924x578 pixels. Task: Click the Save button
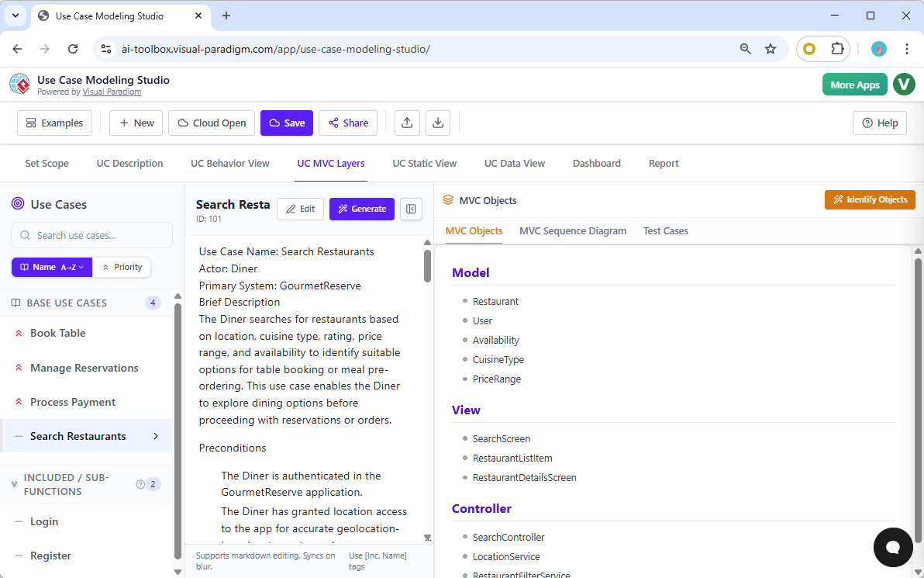click(x=286, y=123)
